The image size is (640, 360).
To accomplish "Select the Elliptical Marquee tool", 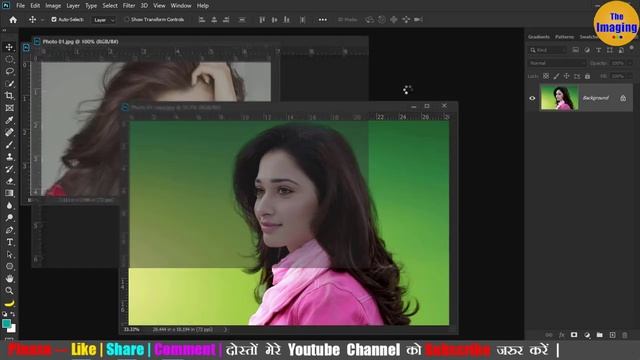I will tap(9, 59).
